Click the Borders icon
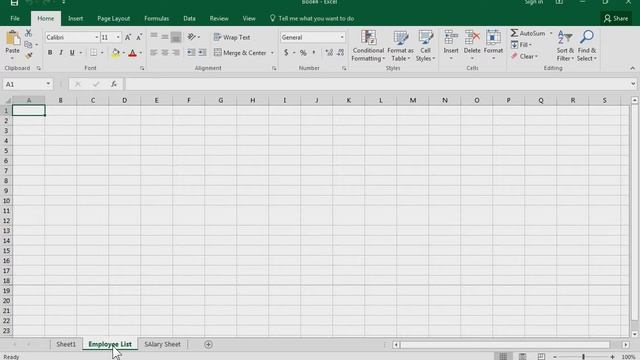The image size is (640, 360). pos(94,53)
